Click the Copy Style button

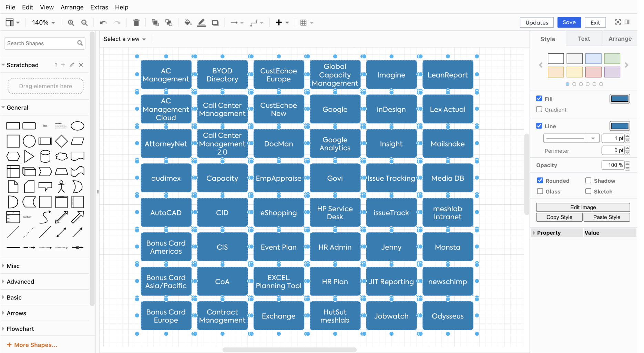pos(559,217)
